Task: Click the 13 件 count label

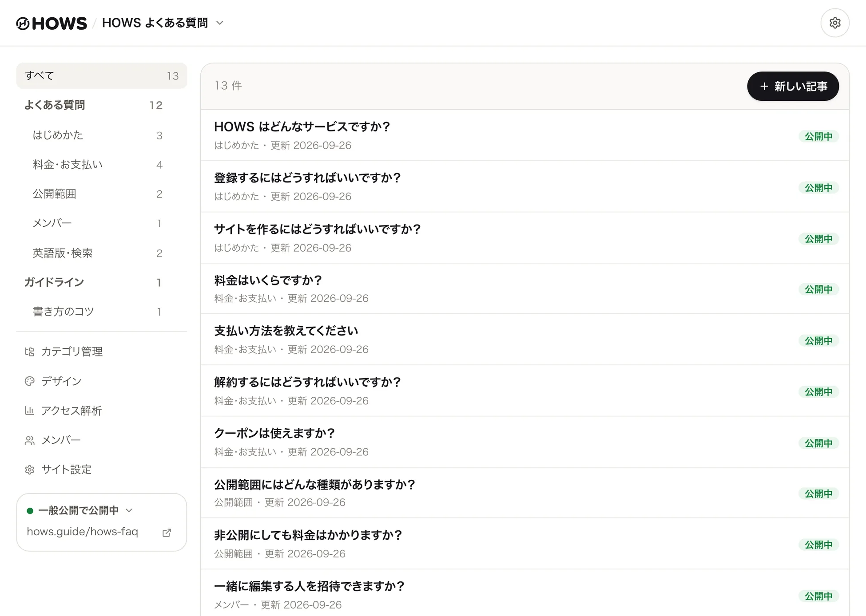Action: [228, 86]
